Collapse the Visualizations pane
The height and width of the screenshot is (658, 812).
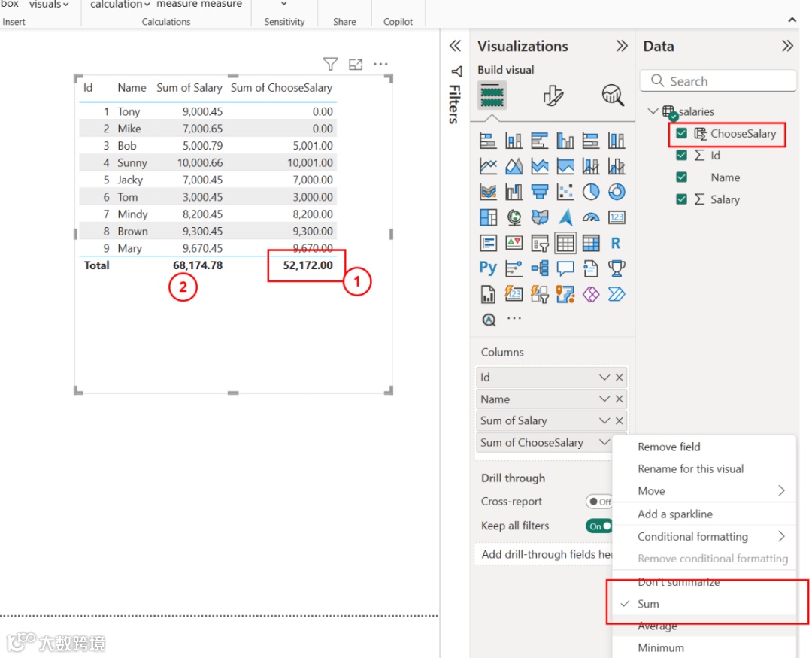coord(622,46)
